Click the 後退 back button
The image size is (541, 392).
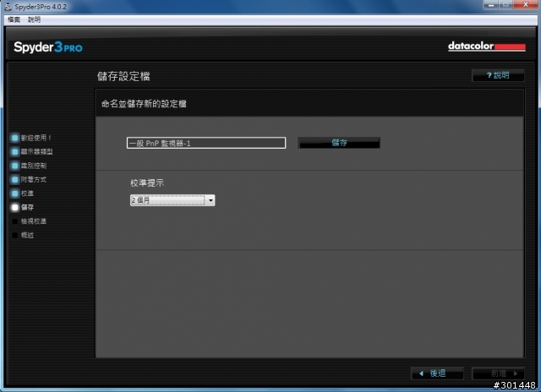click(437, 373)
